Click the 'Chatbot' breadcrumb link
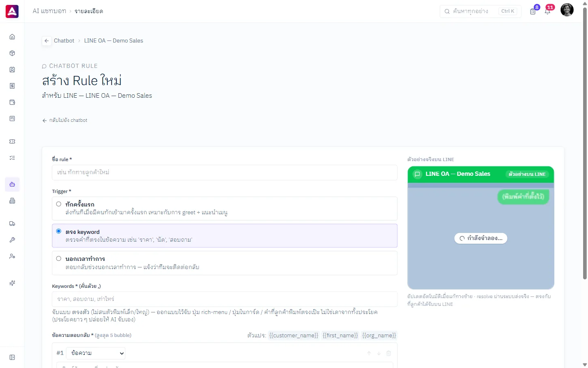The width and height of the screenshot is (588, 368). point(64,41)
